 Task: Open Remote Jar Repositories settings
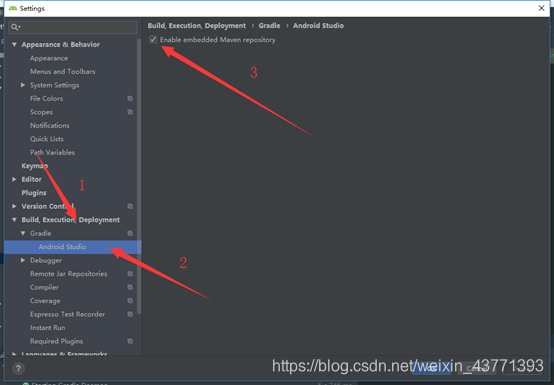69,274
